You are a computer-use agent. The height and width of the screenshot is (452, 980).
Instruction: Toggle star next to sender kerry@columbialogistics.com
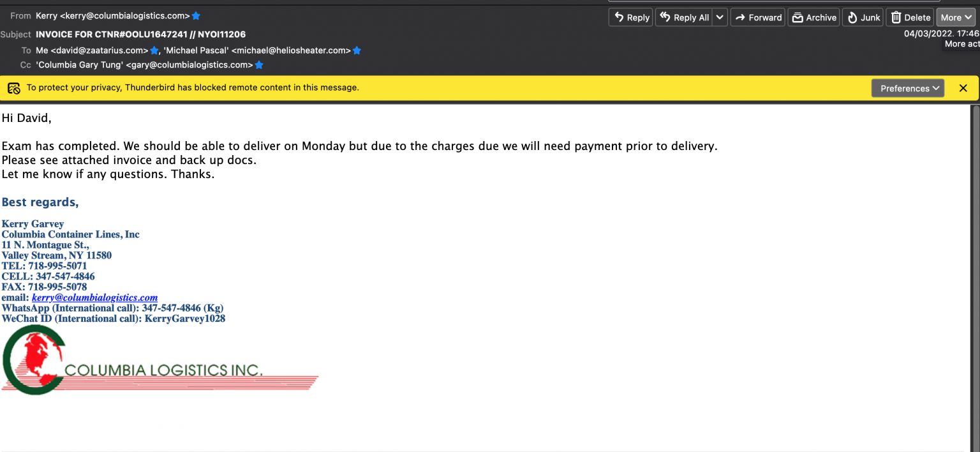click(x=197, y=16)
